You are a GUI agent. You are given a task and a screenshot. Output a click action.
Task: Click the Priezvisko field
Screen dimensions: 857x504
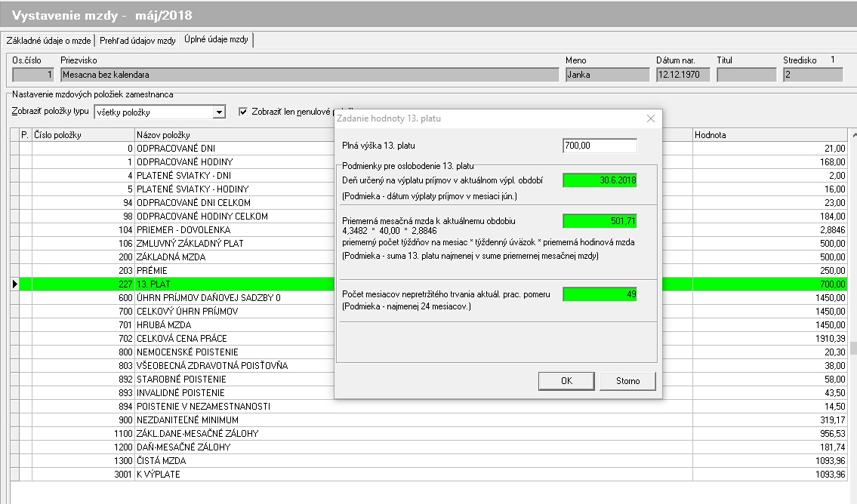point(310,75)
